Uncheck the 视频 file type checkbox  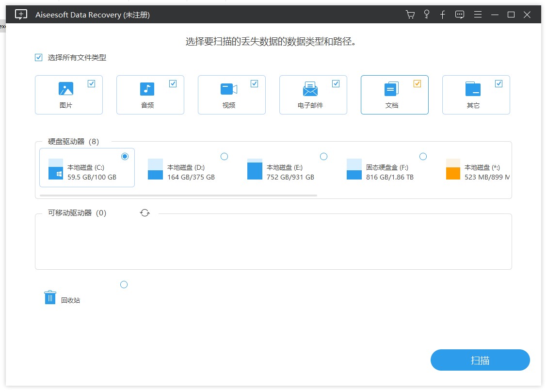click(x=254, y=84)
